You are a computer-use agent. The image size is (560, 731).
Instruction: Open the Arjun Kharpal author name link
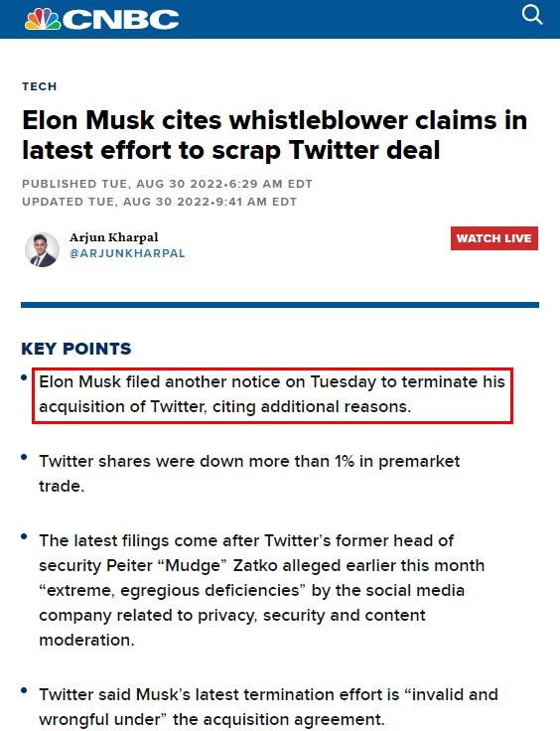point(113,237)
